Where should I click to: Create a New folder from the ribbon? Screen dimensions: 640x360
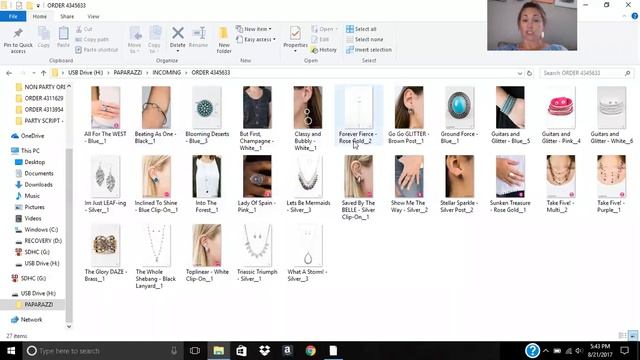[x=224, y=40]
